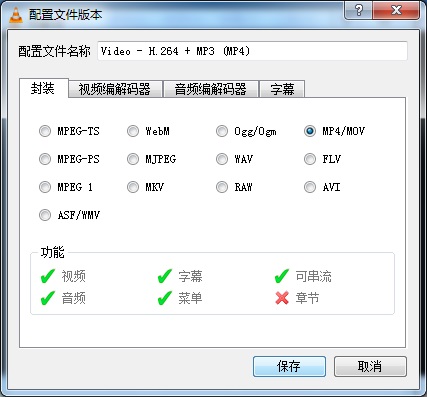Click the VLC cone icon in title bar
This screenshot has height=397, width=427.
pyautogui.click(x=16, y=15)
